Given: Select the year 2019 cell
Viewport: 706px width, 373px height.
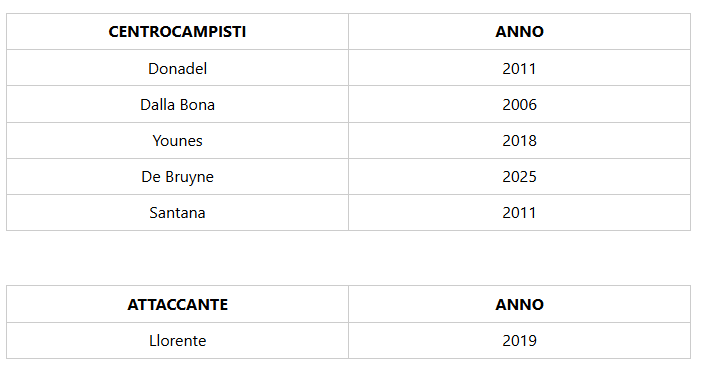Looking at the screenshot, I should (519, 341).
